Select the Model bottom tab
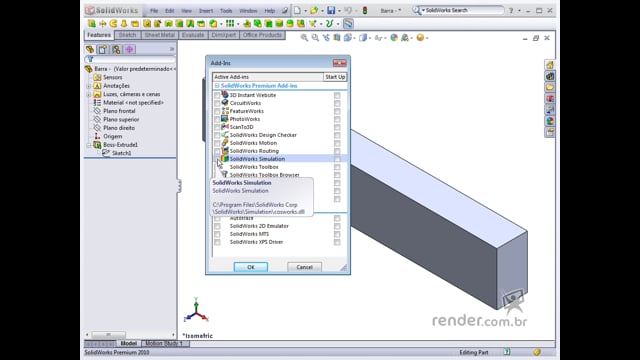640x360 pixels. [129, 343]
